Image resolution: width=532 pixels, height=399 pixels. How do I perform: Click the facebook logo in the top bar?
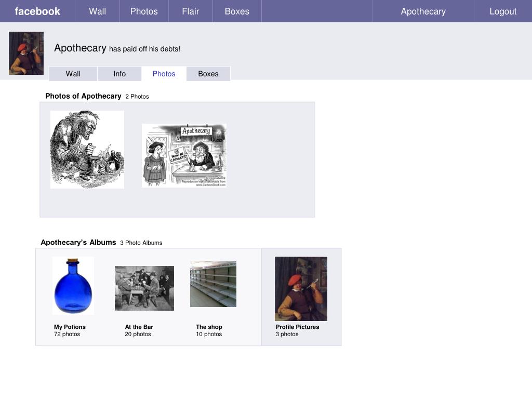pyautogui.click(x=37, y=11)
